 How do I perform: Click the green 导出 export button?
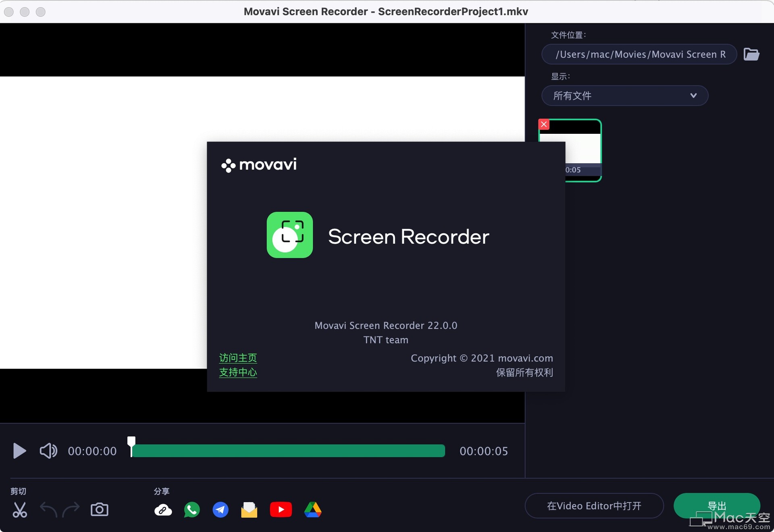coord(717,505)
